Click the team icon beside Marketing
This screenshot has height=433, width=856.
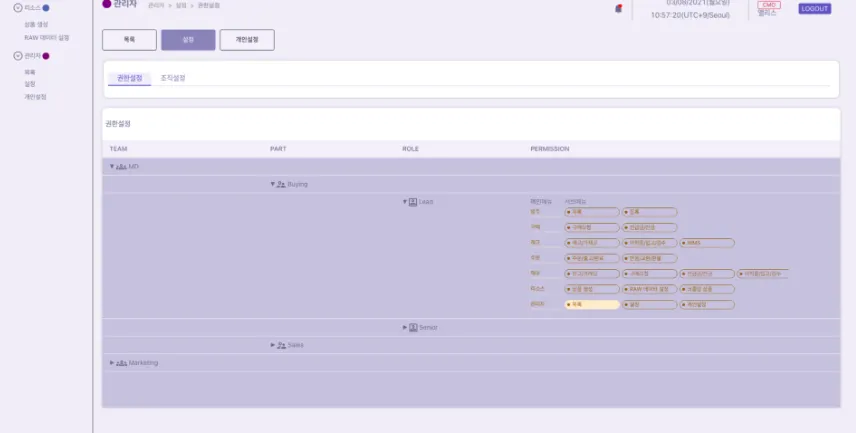pos(121,363)
